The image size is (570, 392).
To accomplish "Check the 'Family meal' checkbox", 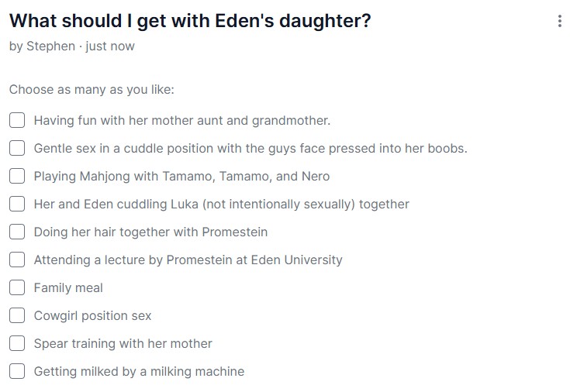I will pos(17,287).
